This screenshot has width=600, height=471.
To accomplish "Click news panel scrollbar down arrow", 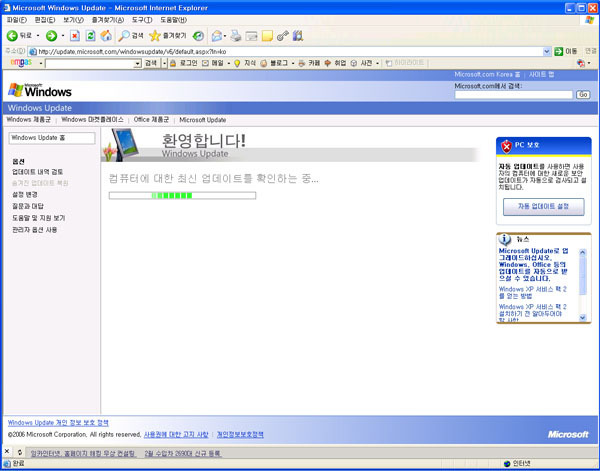I will tap(582, 317).
